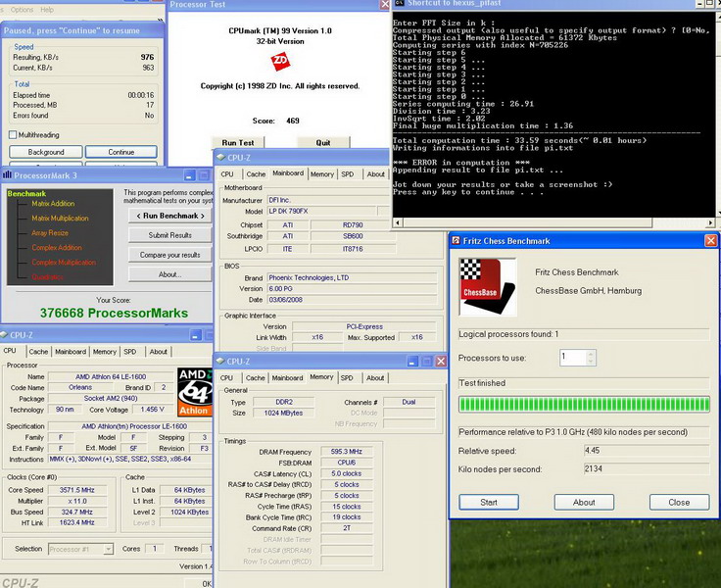Image resolution: width=721 pixels, height=588 pixels.
Task: Click the Southbridge SB600 value
Action: point(353,236)
